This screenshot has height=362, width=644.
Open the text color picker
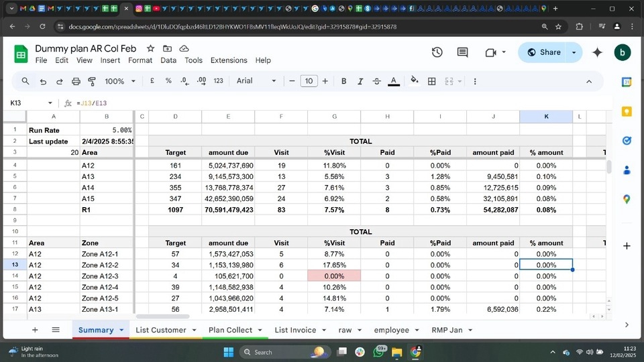click(x=394, y=81)
